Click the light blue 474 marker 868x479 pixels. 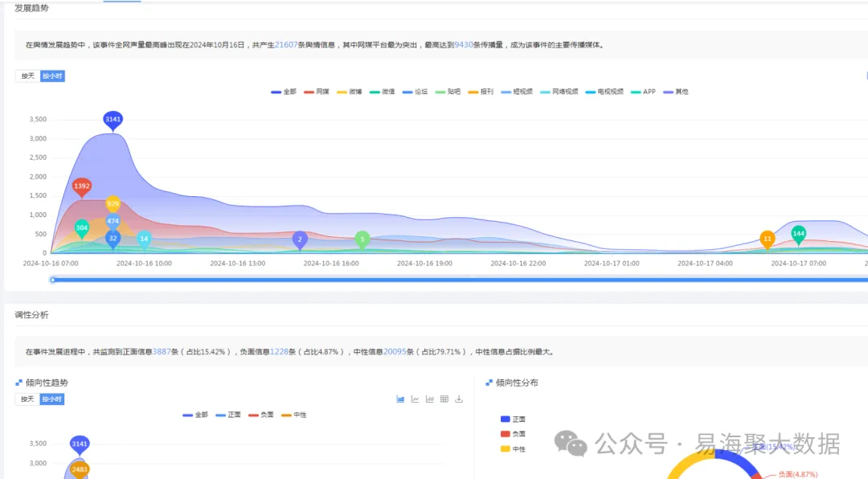[x=113, y=221]
